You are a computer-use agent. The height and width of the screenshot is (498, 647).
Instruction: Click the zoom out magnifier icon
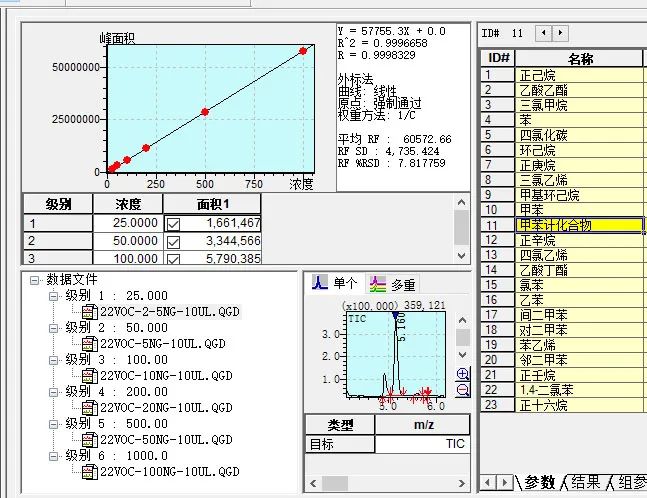462,391
